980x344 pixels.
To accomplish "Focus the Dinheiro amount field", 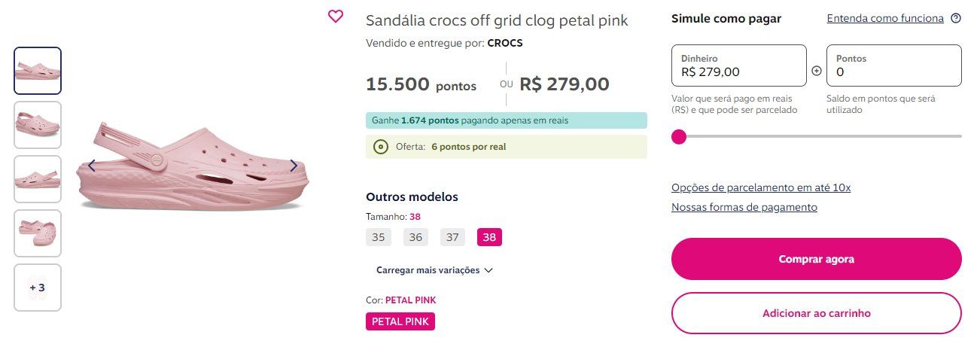I will pos(739,65).
